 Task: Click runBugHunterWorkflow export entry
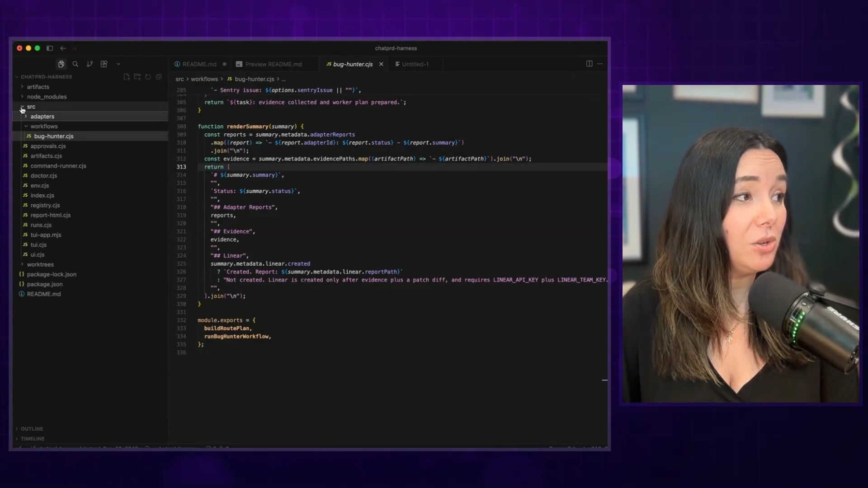point(236,337)
